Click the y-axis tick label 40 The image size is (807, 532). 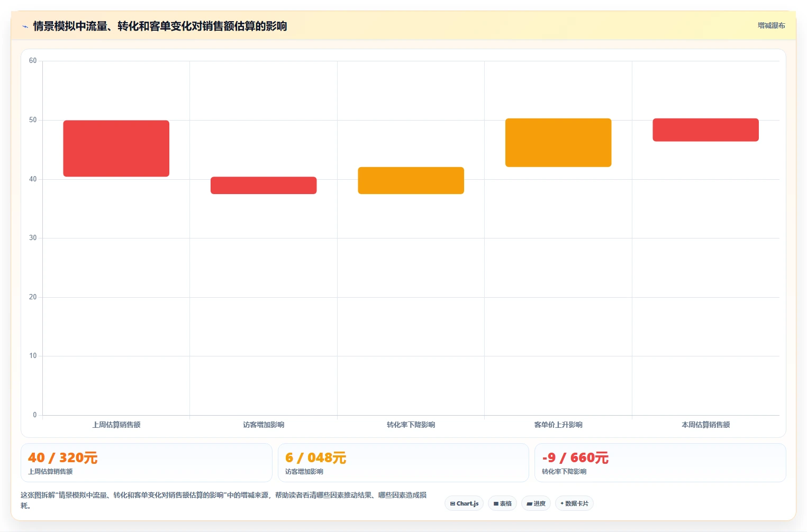click(33, 179)
